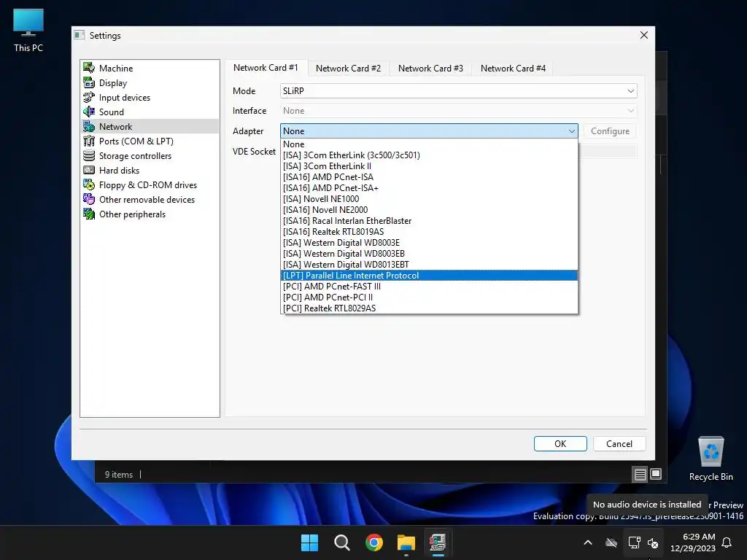The image size is (747, 560).
Task: Switch to large icons view in Explorer window
Action: pyautogui.click(x=656, y=474)
